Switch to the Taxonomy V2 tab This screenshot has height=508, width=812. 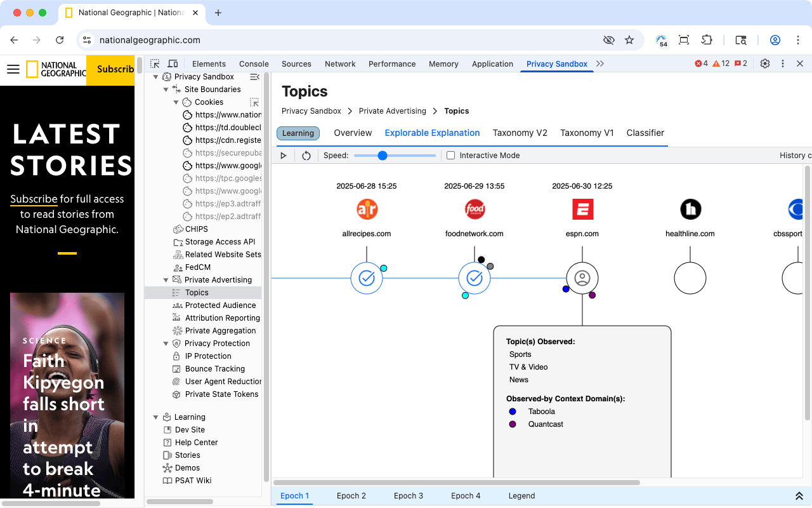point(520,133)
